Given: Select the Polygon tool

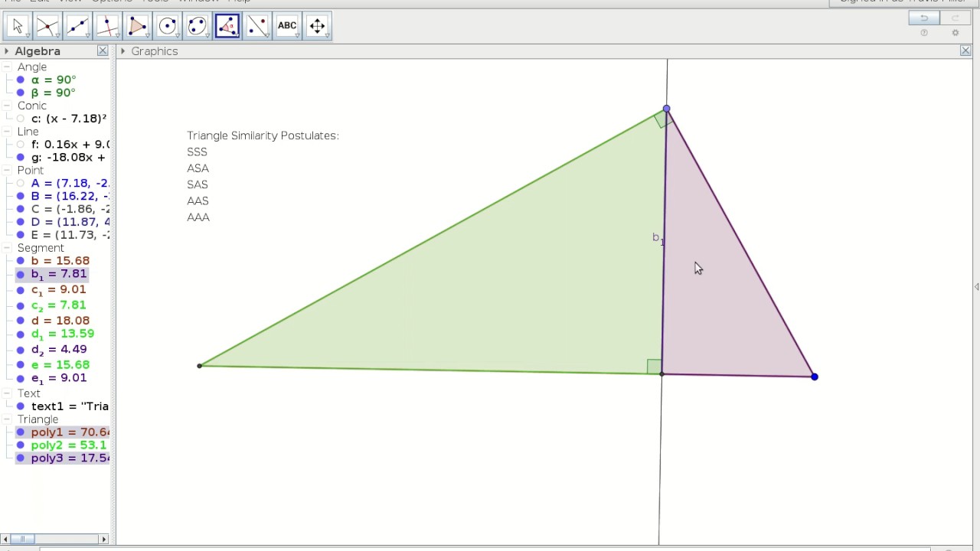Looking at the screenshot, I should click(x=137, y=26).
